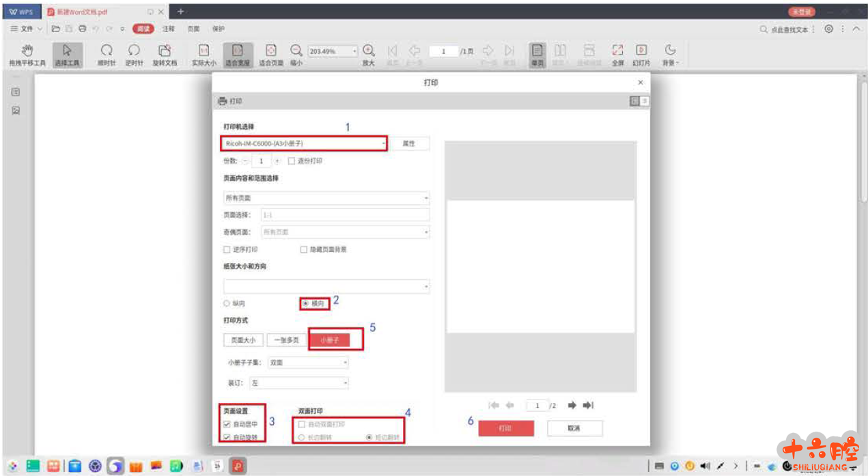Click the 逆时针 rotate counterclockwise icon

pos(134,54)
